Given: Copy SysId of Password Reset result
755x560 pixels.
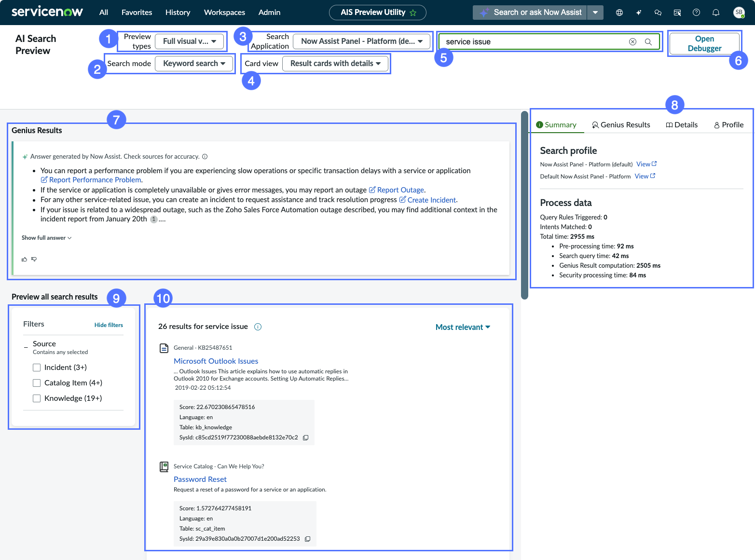Looking at the screenshot, I should [307, 539].
